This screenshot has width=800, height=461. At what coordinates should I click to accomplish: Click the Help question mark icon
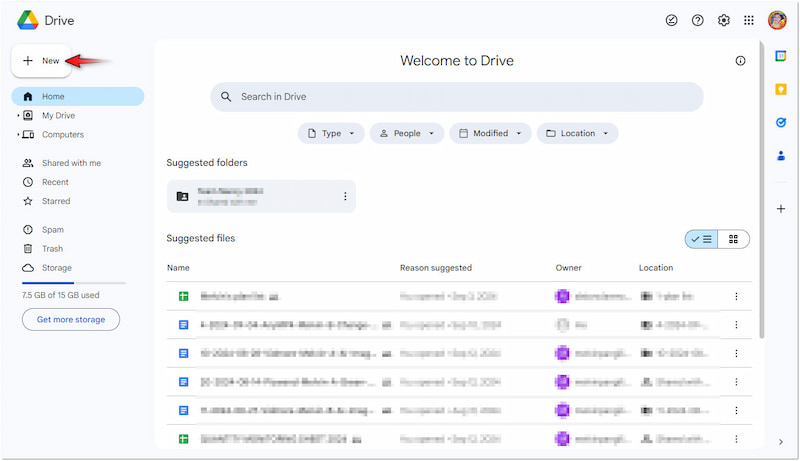tap(698, 20)
